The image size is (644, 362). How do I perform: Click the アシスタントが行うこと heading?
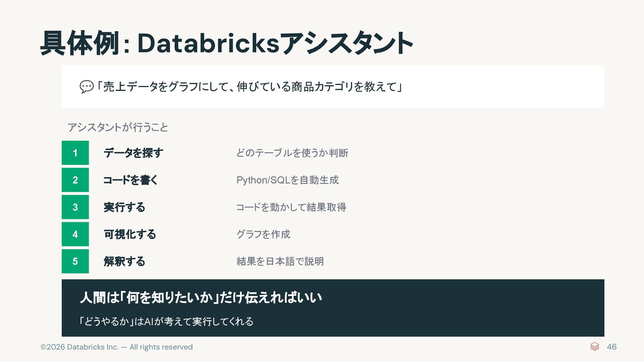(x=118, y=127)
